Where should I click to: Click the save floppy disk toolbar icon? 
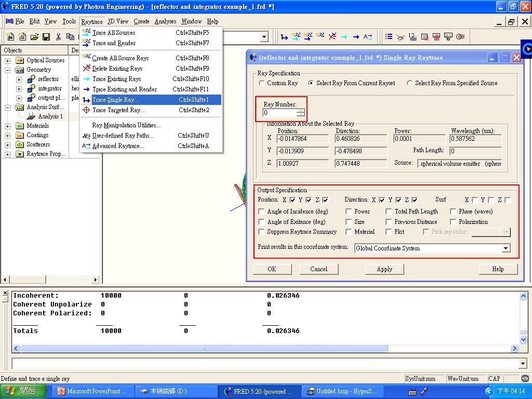pyautogui.click(x=46, y=37)
